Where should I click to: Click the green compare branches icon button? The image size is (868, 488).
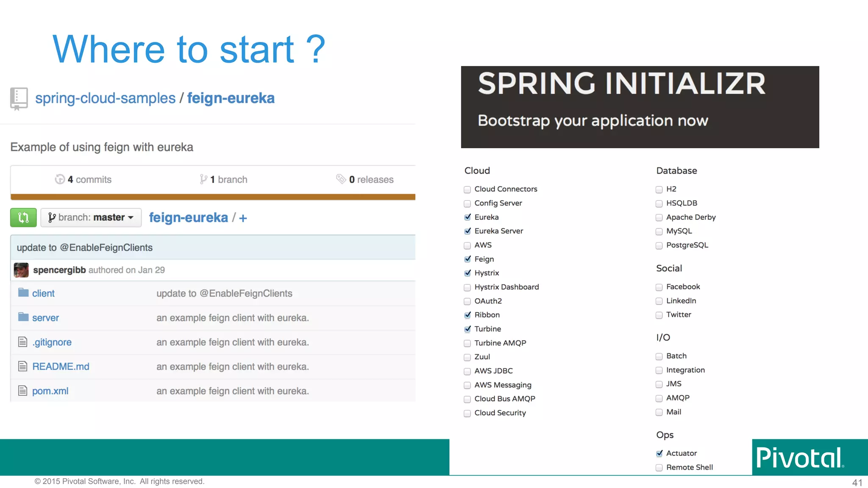[23, 218]
